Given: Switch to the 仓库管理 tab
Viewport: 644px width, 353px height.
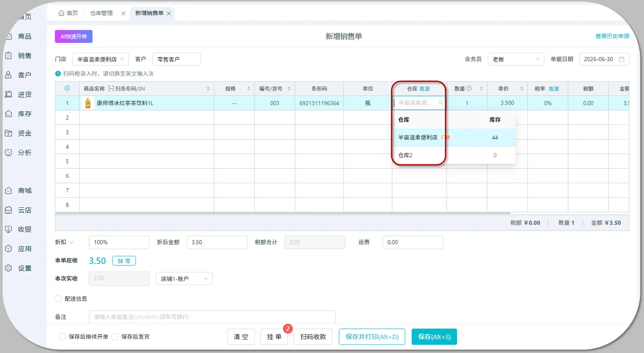Looking at the screenshot, I should pos(101,13).
